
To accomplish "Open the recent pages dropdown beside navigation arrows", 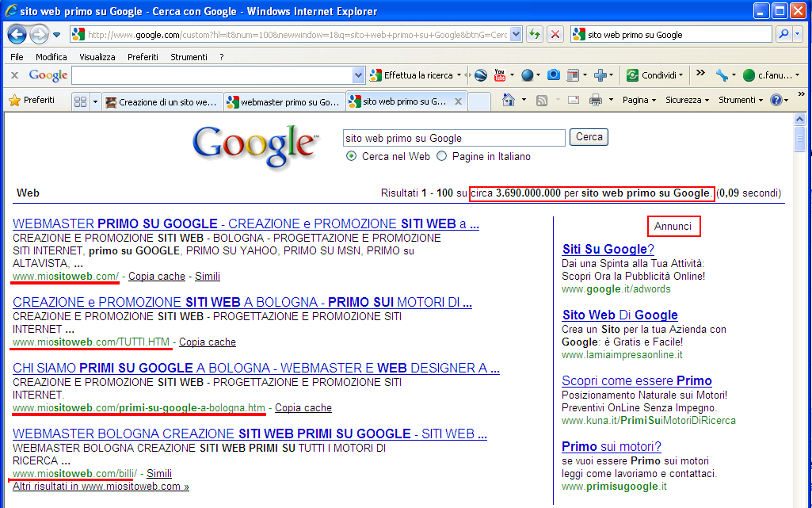I will pos(57,35).
